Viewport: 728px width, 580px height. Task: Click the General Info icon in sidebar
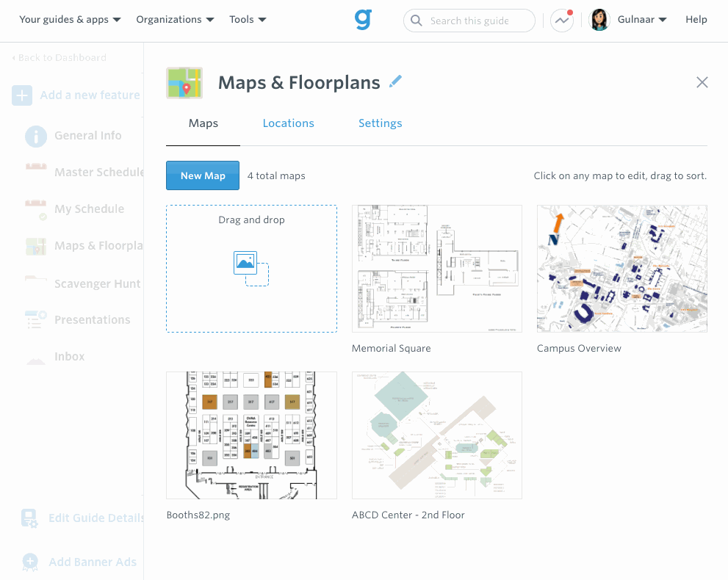tap(36, 136)
